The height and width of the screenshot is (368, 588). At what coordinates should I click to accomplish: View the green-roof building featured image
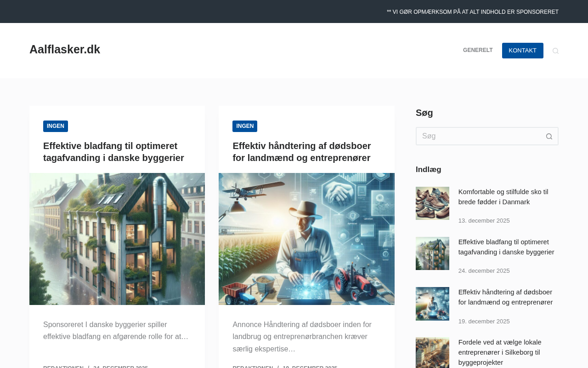117,239
